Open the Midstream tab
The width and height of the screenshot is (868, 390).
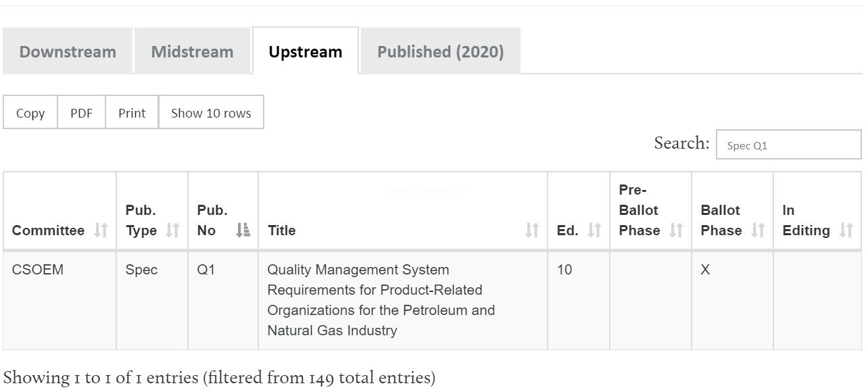click(x=193, y=51)
